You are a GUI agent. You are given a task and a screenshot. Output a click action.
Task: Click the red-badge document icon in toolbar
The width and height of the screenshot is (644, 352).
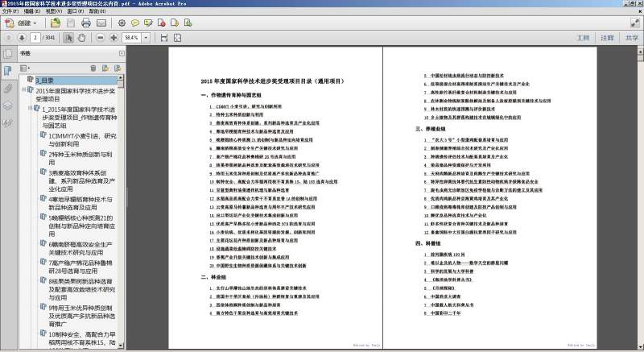162,23
